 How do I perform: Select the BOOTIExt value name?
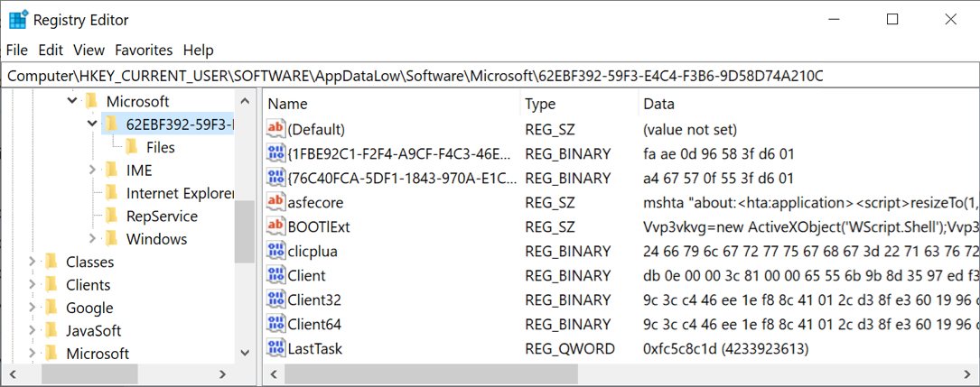tap(319, 226)
